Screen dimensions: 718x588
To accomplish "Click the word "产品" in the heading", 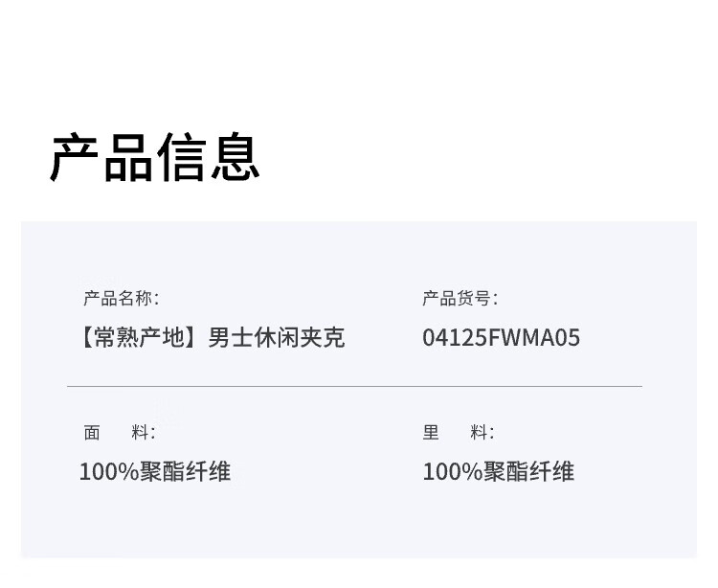I will tap(101, 158).
